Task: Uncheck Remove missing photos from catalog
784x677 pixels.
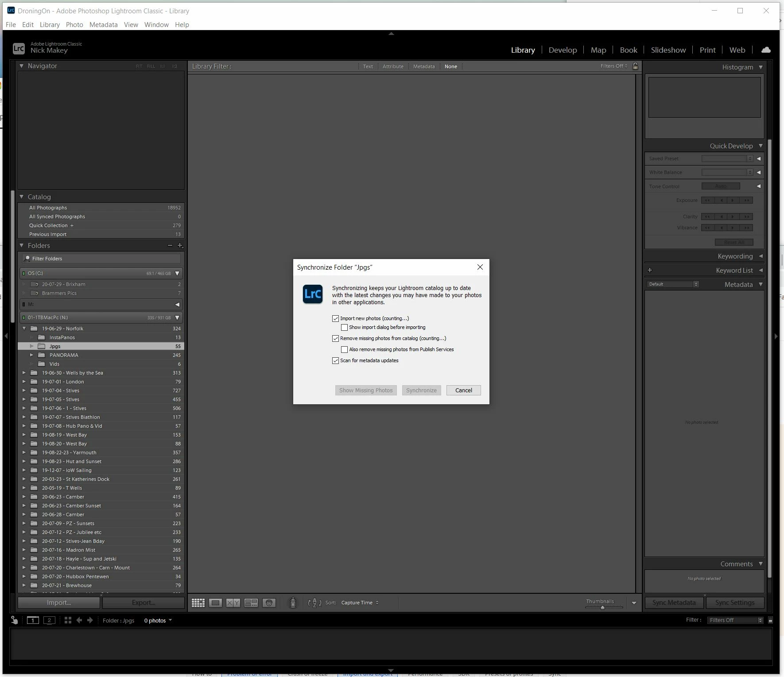Action: pyautogui.click(x=335, y=338)
